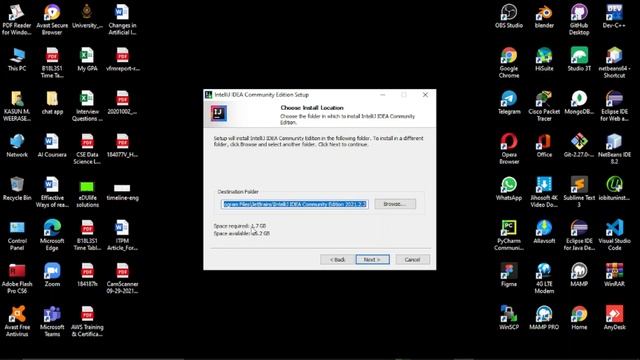Click the Browse button for the destination folder
The width and height of the screenshot is (640, 360).
pyautogui.click(x=395, y=204)
